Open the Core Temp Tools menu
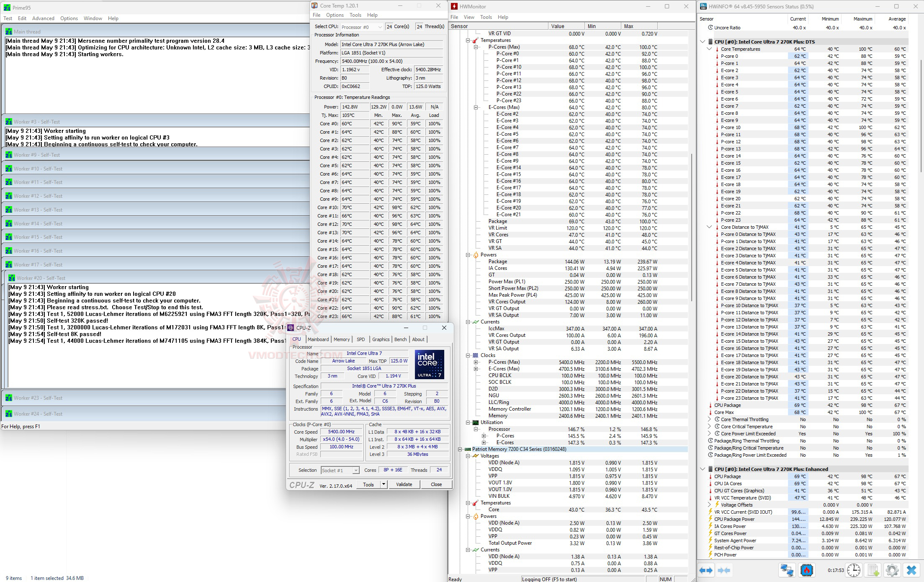 point(355,15)
